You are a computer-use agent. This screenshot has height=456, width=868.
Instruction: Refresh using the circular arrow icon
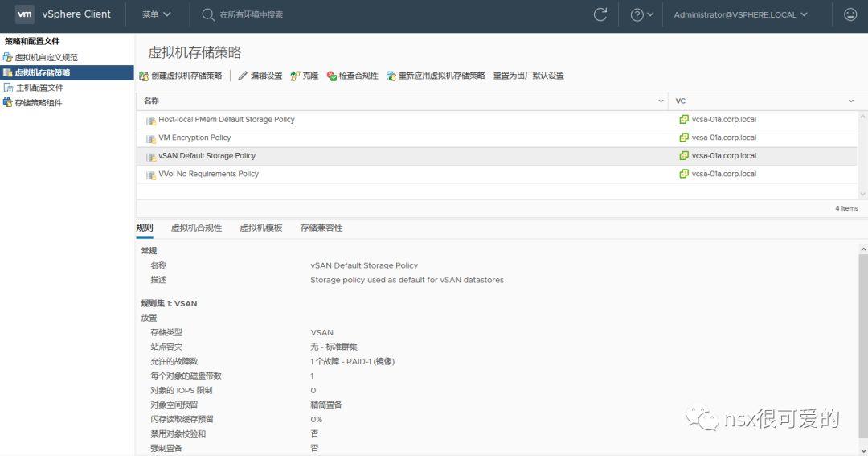(600, 14)
